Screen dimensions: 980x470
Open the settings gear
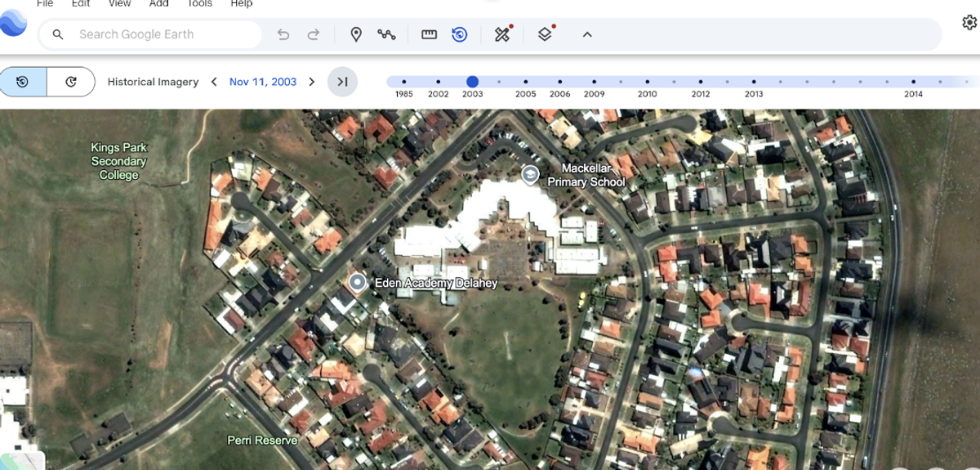(969, 22)
